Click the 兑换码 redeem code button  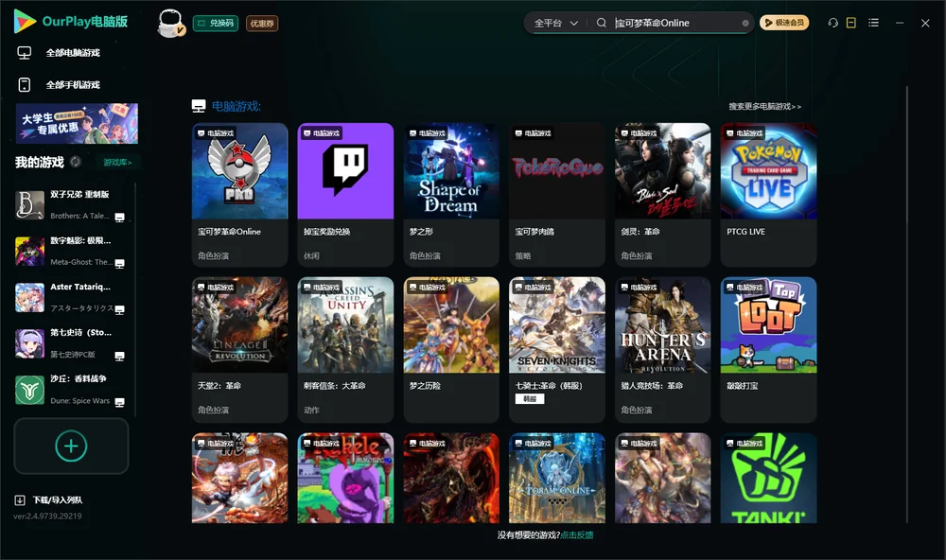tap(216, 24)
